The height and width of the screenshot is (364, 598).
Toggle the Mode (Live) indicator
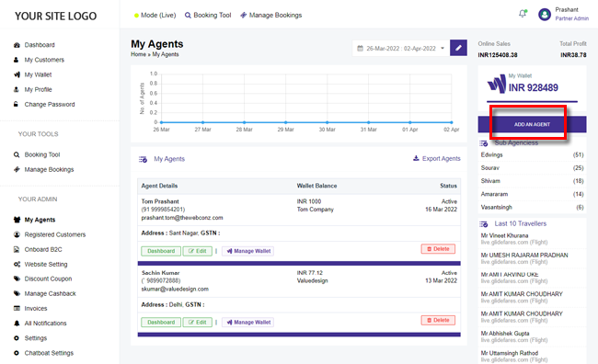[155, 16]
